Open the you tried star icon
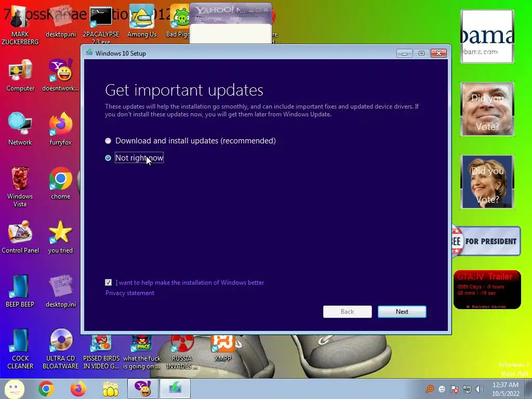The height and width of the screenshot is (399, 532). [60, 237]
